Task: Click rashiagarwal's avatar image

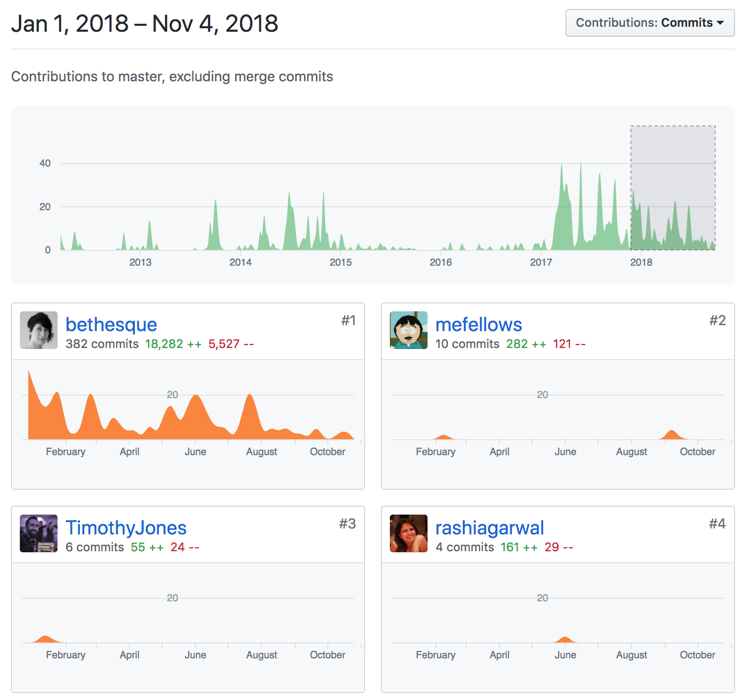Action: coord(409,533)
